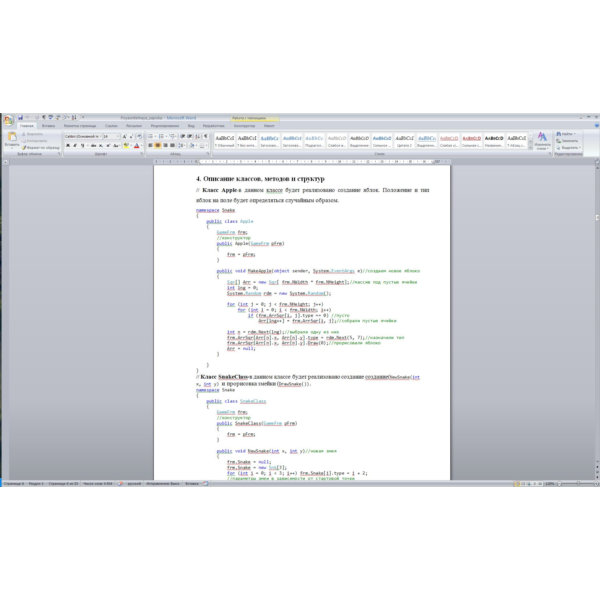Apply the text highlight color marker
The width and height of the screenshot is (600, 600).
126,146
